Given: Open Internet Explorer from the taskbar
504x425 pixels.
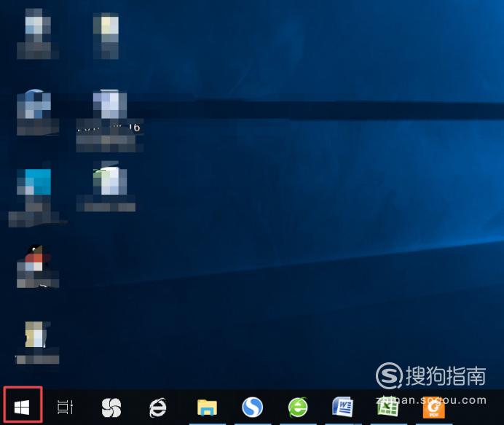Looking at the screenshot, I should (x=157, y=408).
